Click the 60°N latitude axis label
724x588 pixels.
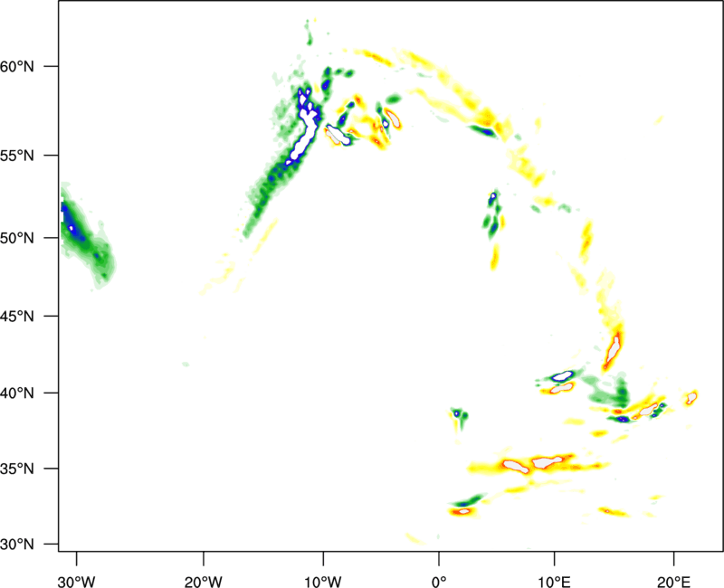coord(17,67)
